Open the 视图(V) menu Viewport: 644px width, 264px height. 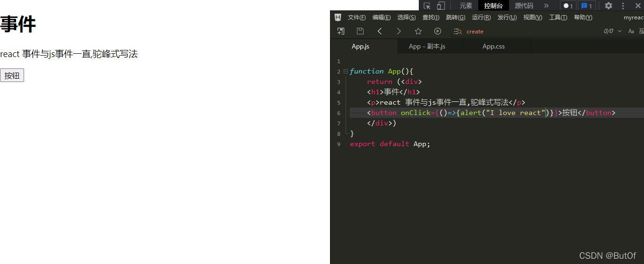point(533,17)
